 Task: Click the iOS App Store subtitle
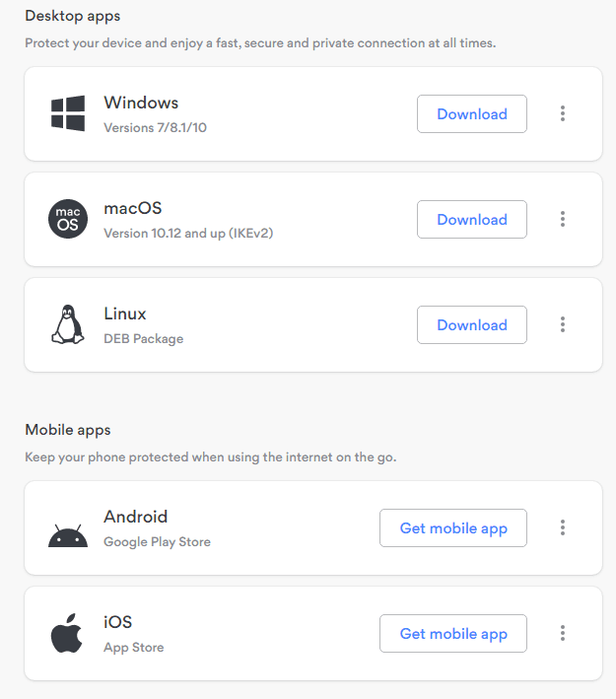pyautogui.click(x=134, y=648)
